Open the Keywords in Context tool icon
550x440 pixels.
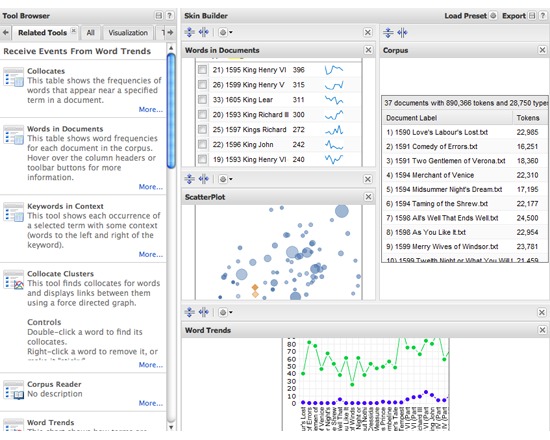(14, 213)
